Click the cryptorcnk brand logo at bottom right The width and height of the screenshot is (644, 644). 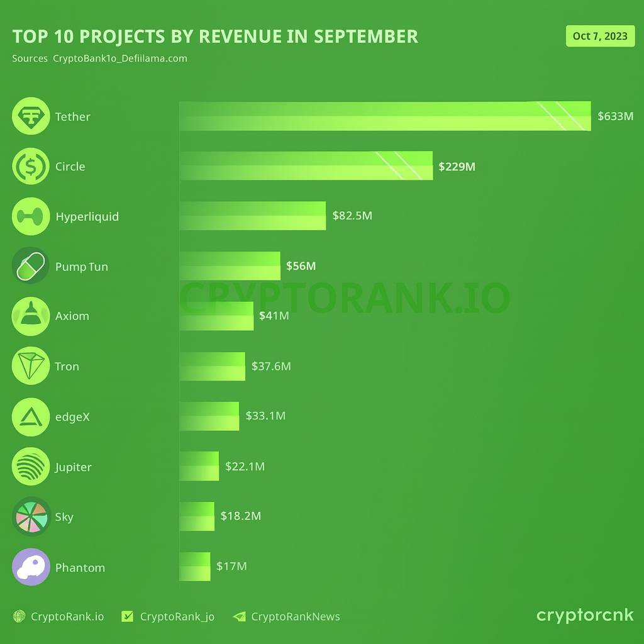(585, 615)
